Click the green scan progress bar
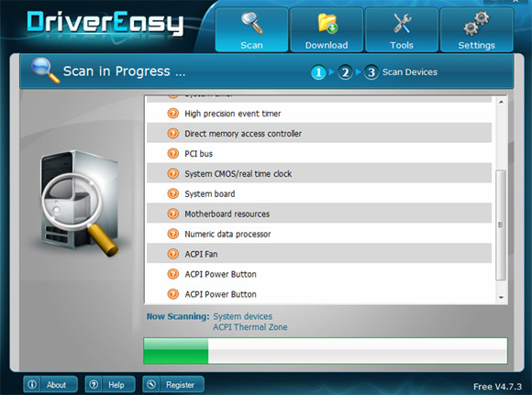Image resolution: width=532 pixels, height=395 pixels. pos(326,351)
